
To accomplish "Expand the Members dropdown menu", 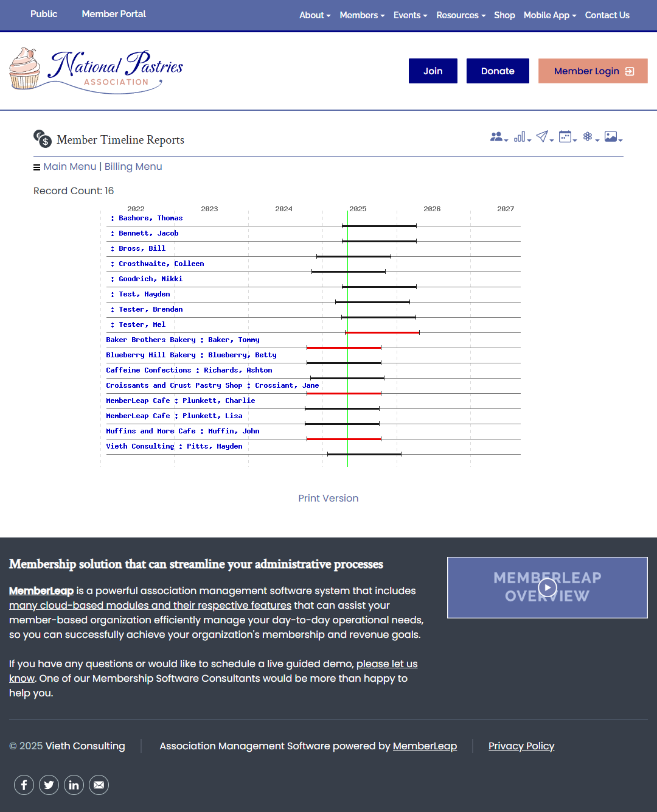I will click(x=362, y=15).
